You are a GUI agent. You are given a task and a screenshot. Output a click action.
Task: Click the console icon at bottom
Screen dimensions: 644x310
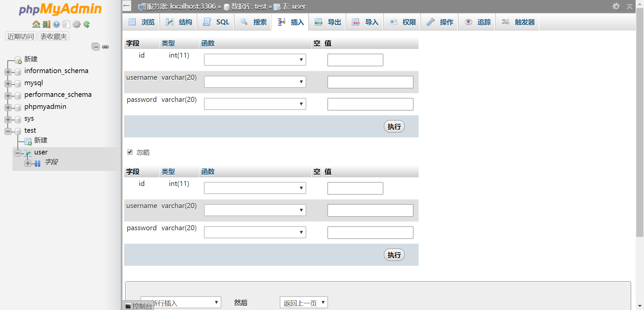click(x=128, y=306)
